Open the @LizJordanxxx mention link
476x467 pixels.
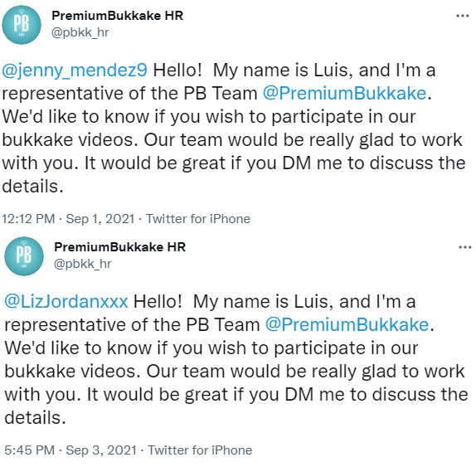click(x=66, y=302)
